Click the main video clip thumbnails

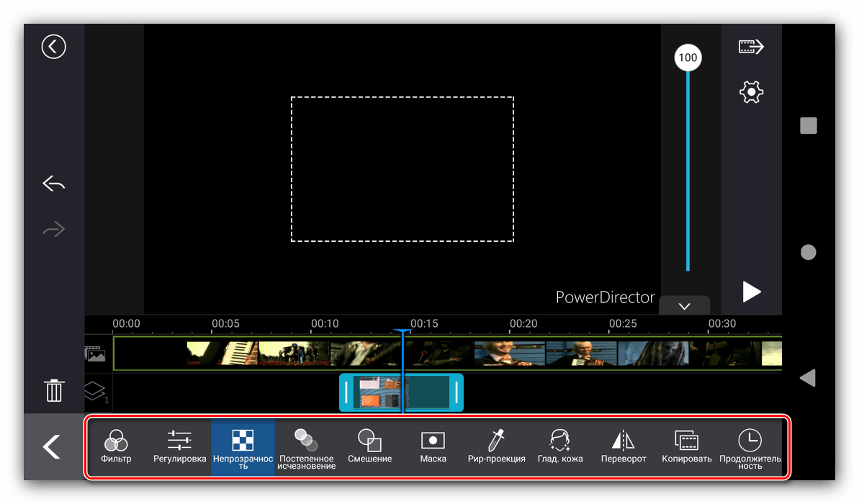[x=448, y=354]
